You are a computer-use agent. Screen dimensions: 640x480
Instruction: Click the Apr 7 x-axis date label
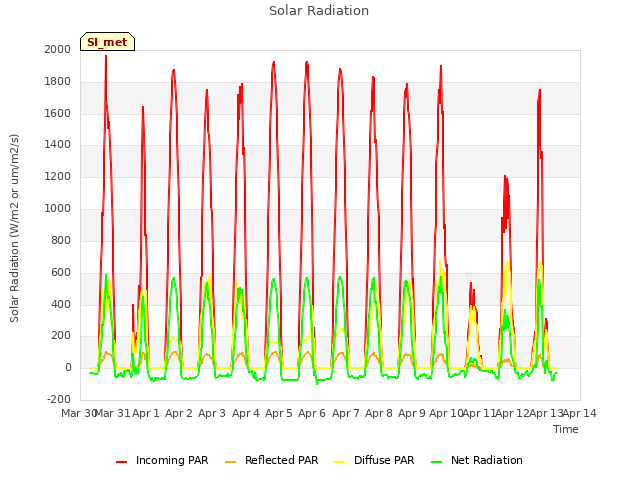[x=346, y=413]
